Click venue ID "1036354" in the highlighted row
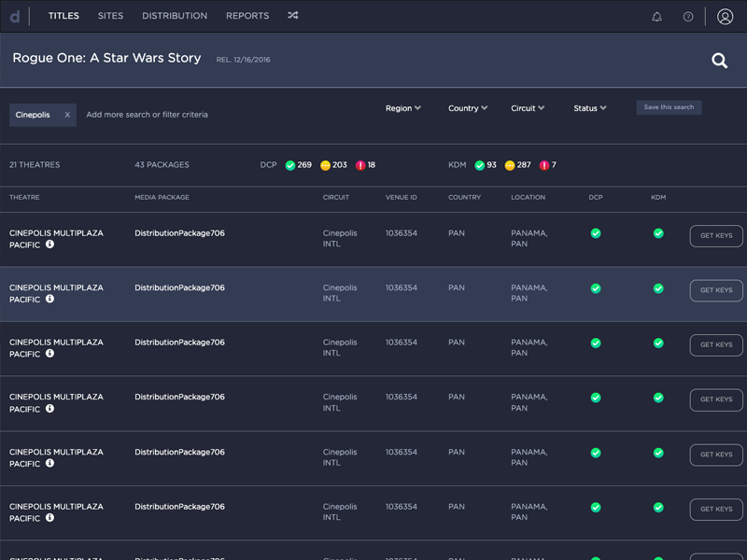Screen dimensions: 747x560 tap(402, 288)
